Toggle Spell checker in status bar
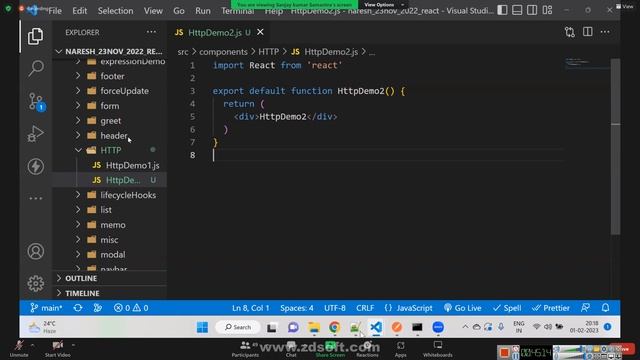The image size is (640, 360). tap(507, 308)
